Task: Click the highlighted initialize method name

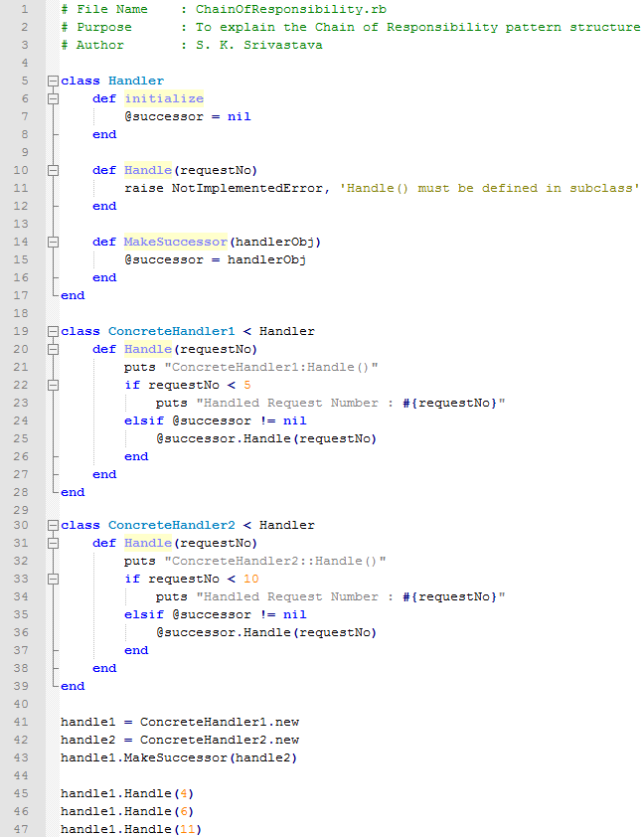Action: (x=164, y=98)
